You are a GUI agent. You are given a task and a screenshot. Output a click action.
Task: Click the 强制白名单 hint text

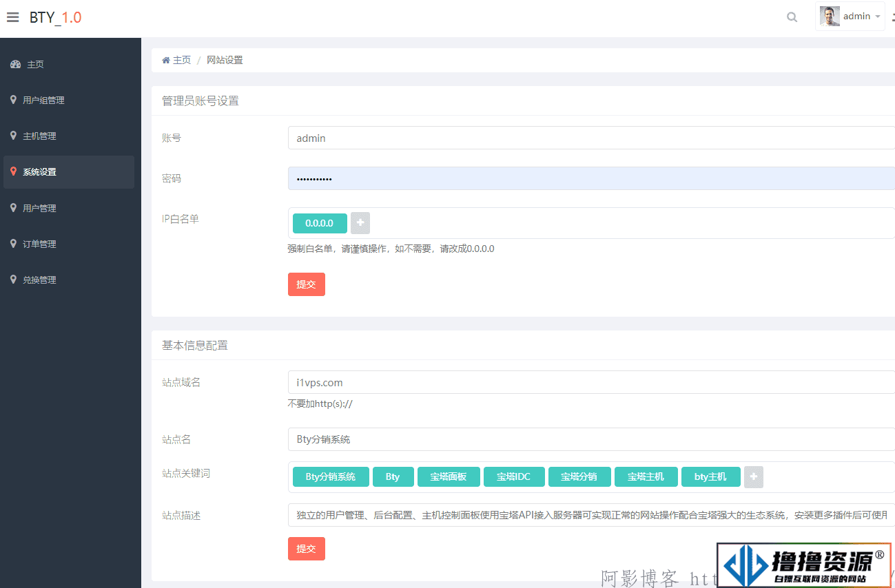point(391,249)
